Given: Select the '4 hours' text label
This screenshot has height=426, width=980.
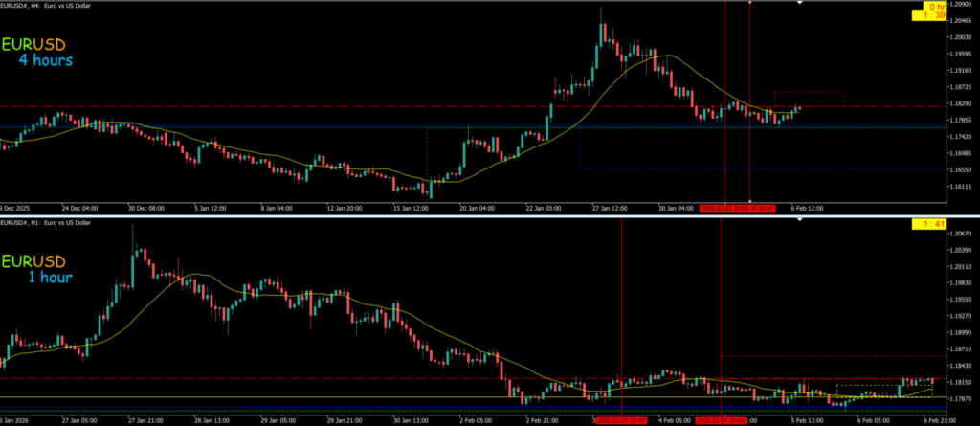Looking at the screenshot, I should tap(45, 60).
